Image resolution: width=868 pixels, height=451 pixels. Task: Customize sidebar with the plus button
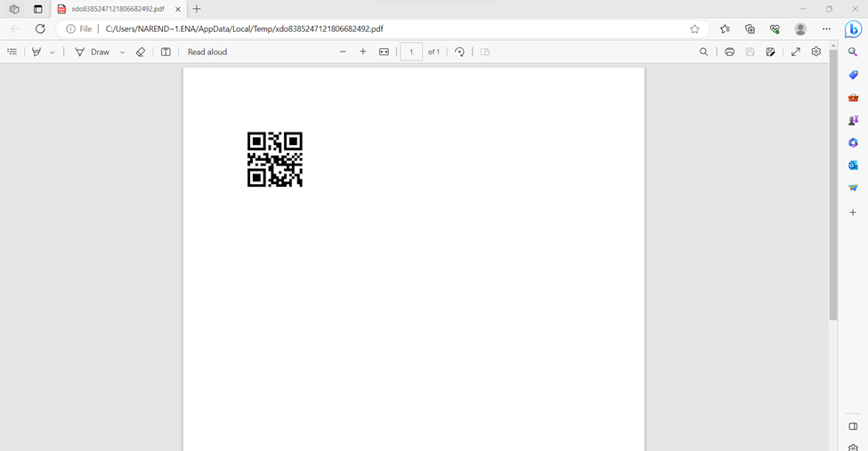[x=853, y=213]
